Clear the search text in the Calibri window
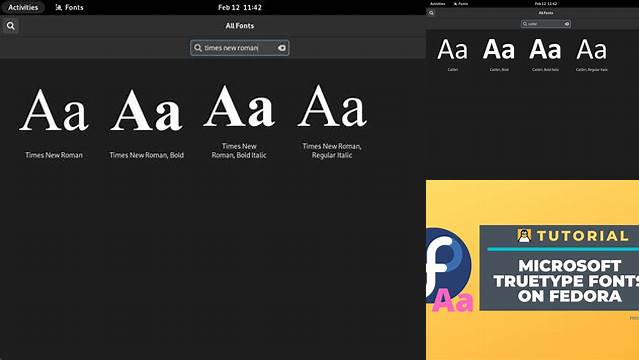The height and width of the screenshot is (360, 639). (566, 24)
